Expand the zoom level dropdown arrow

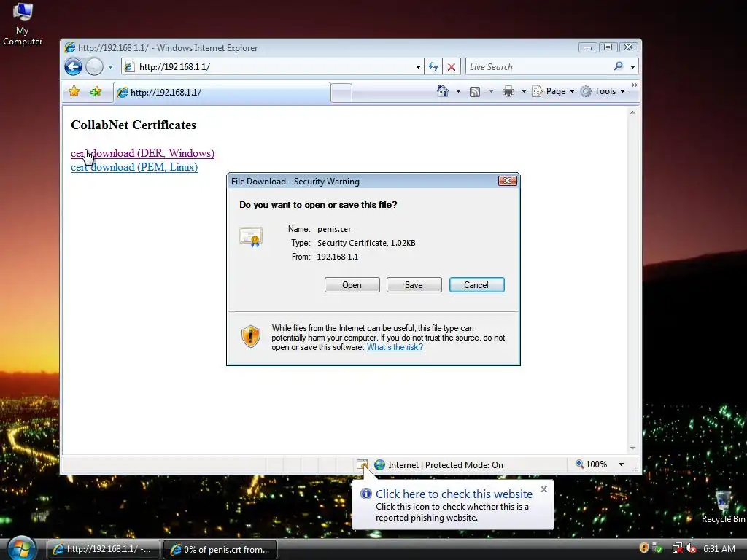coord(622,464)
